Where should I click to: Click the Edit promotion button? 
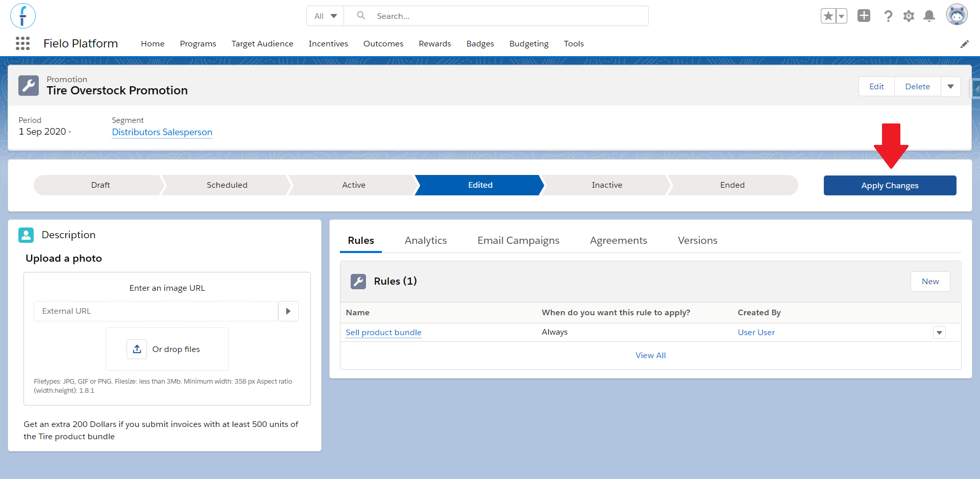click(x=876, y=87)
